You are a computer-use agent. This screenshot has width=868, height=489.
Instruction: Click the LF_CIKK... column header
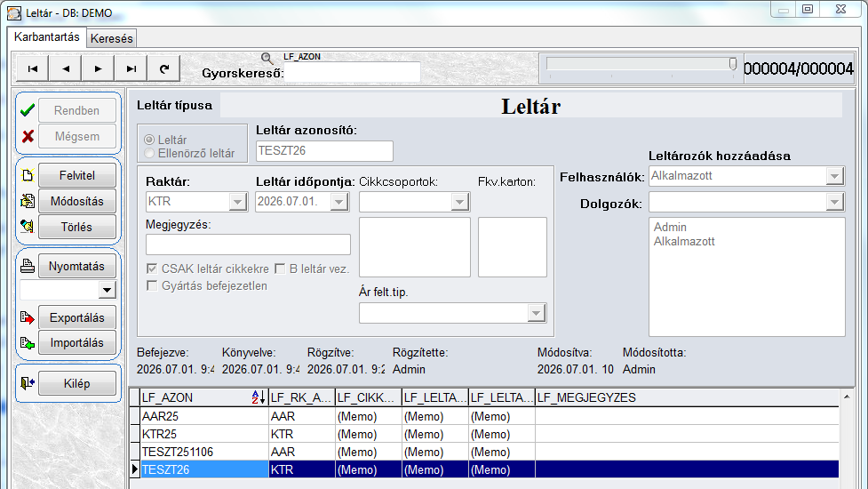[368, 397]
